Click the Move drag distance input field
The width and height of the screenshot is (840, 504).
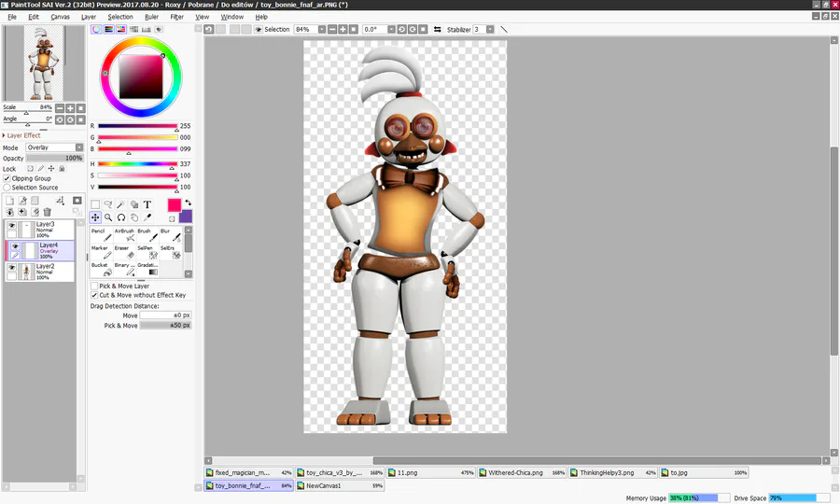point(165,315)
